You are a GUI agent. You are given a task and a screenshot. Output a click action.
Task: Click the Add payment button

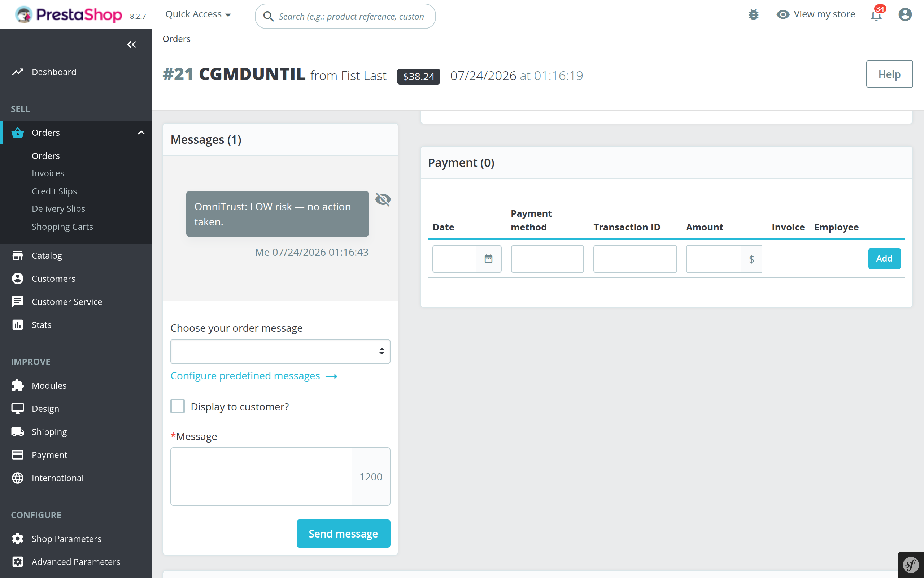(884, 258)
